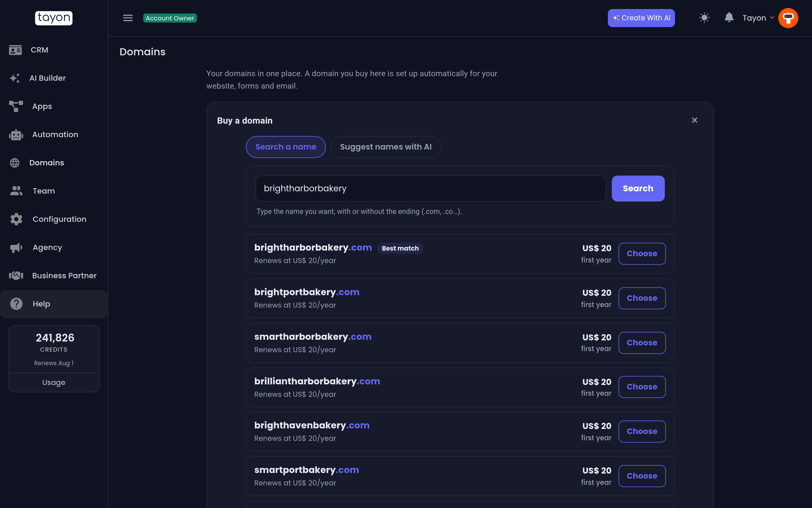Choose smartharborbakery.com domain
The height and width of the screenshot is (508, 812).
click(642, 343)
